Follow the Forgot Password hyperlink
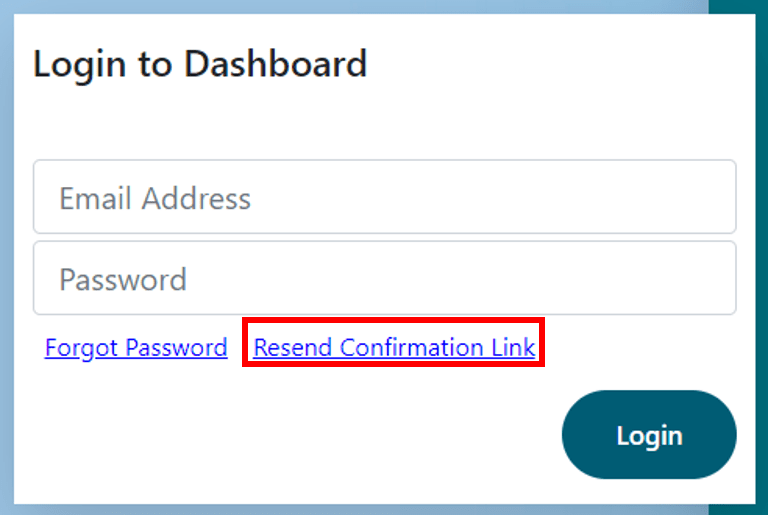The width and height of the screenshot is (768, 515). tap(136, 348)
